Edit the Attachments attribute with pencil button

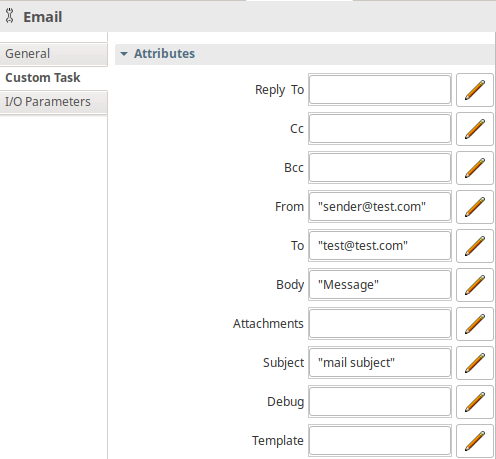[x=475, y=324]
